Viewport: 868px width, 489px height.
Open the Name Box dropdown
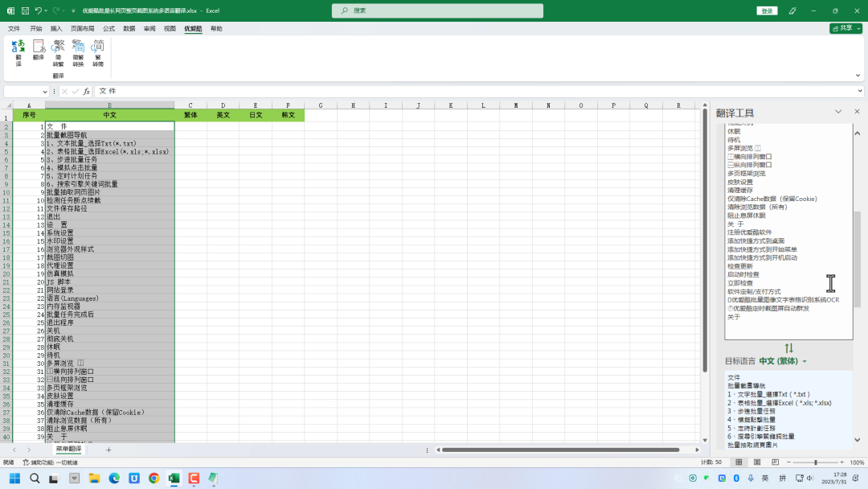45,92
